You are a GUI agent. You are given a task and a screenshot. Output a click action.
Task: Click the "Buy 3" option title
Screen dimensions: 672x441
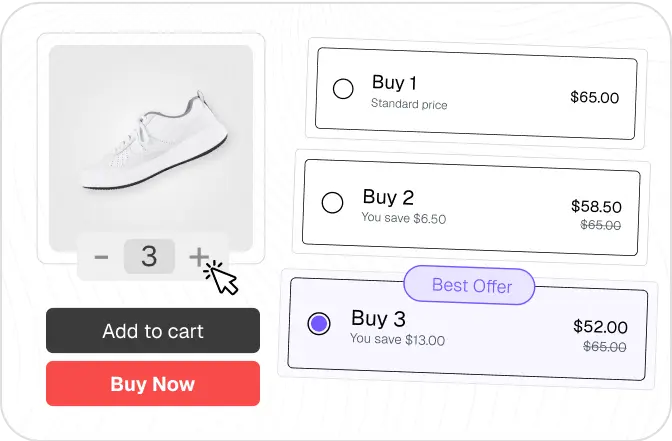378,319
